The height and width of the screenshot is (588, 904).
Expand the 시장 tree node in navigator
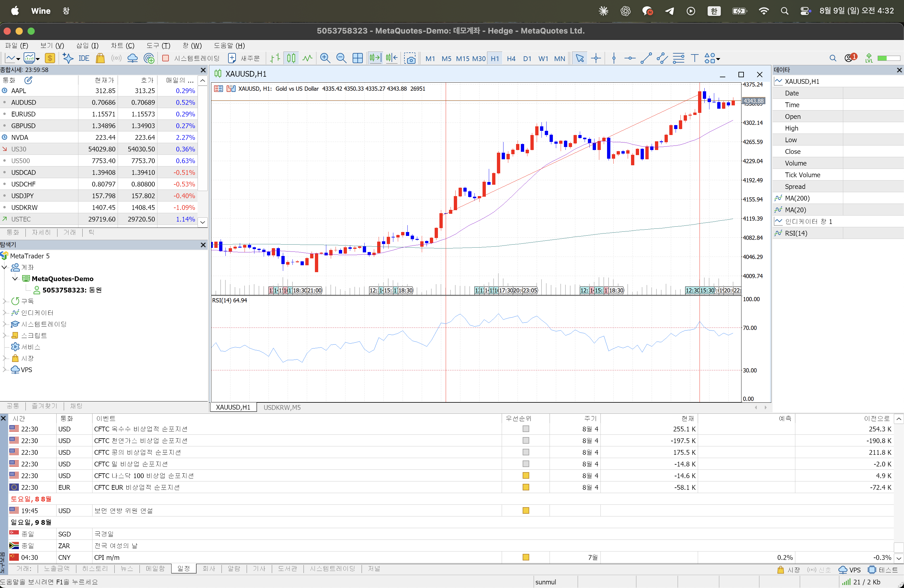coord(4,358)
